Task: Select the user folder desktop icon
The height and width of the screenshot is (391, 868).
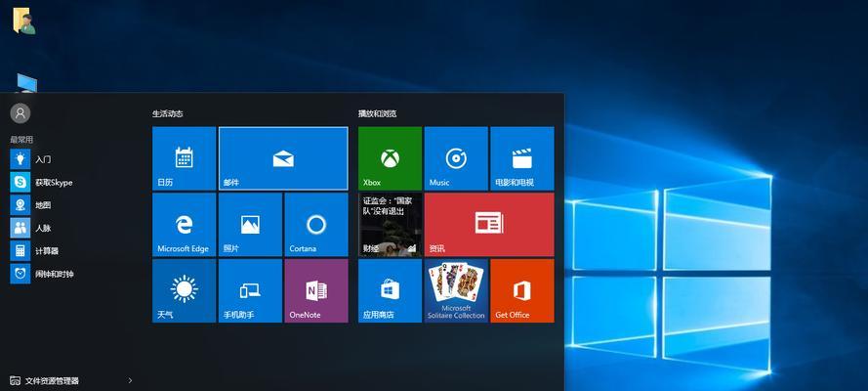Action: (23, 22)
